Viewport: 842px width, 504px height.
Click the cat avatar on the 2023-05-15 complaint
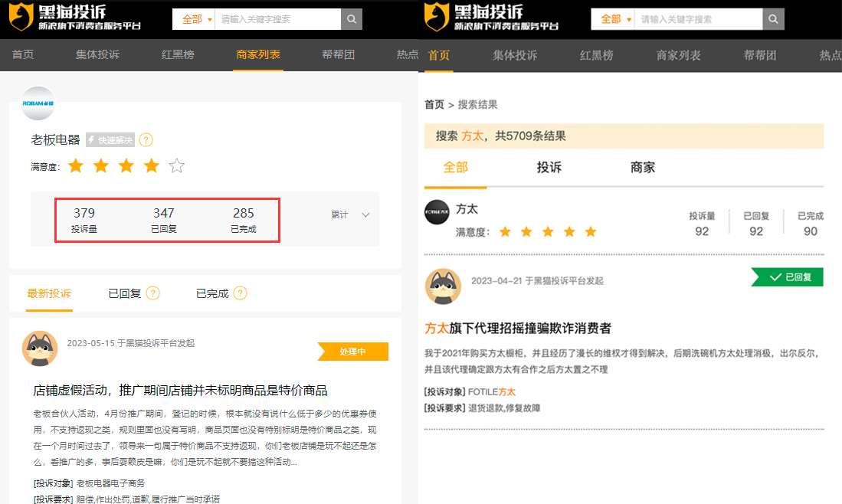tap(41, 349)
